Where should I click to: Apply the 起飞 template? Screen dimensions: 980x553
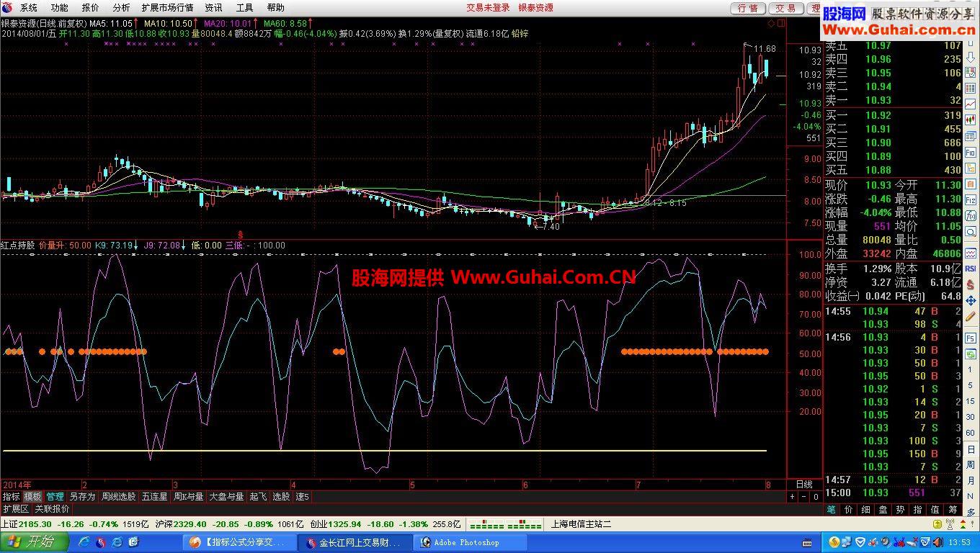click(x=258, y=497)
